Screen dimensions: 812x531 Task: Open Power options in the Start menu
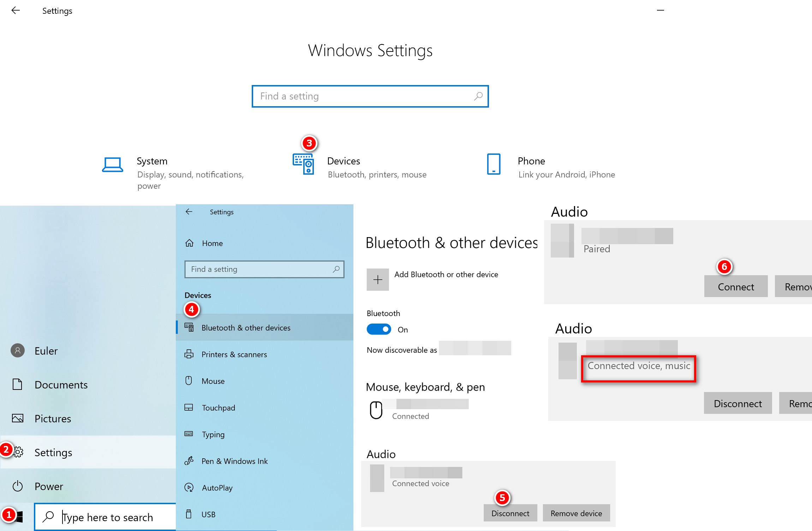coord(88,486)
